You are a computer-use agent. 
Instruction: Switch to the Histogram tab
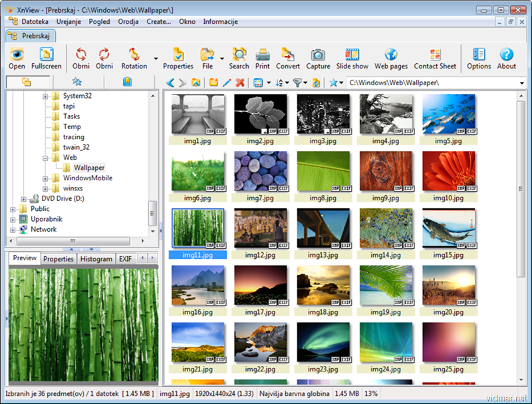(96, 258)
